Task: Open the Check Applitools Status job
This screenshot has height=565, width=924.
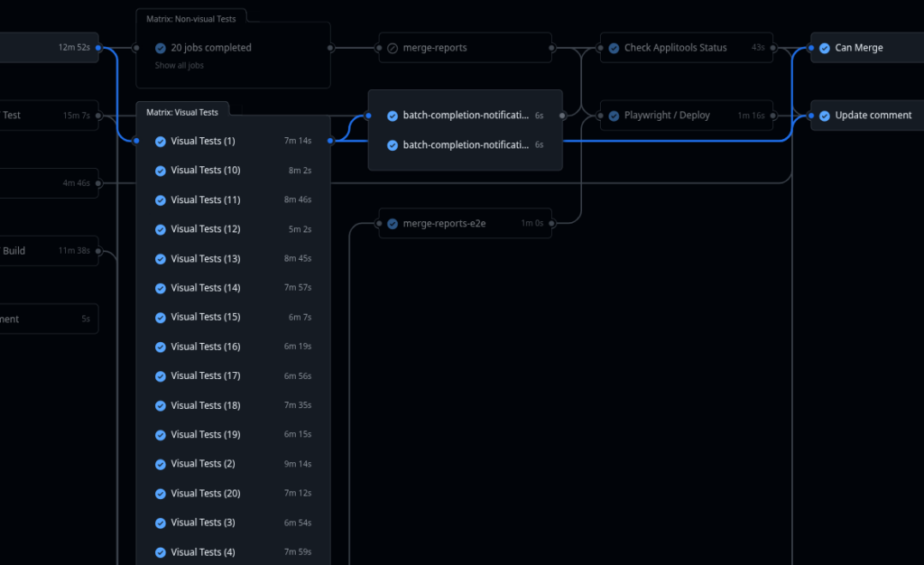Action: 687,48
